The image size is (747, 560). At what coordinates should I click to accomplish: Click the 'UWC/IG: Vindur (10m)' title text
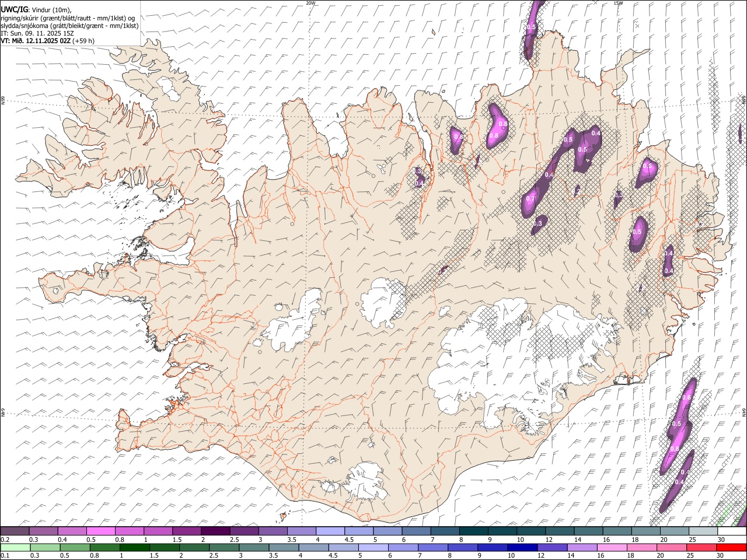coord(36,10)
